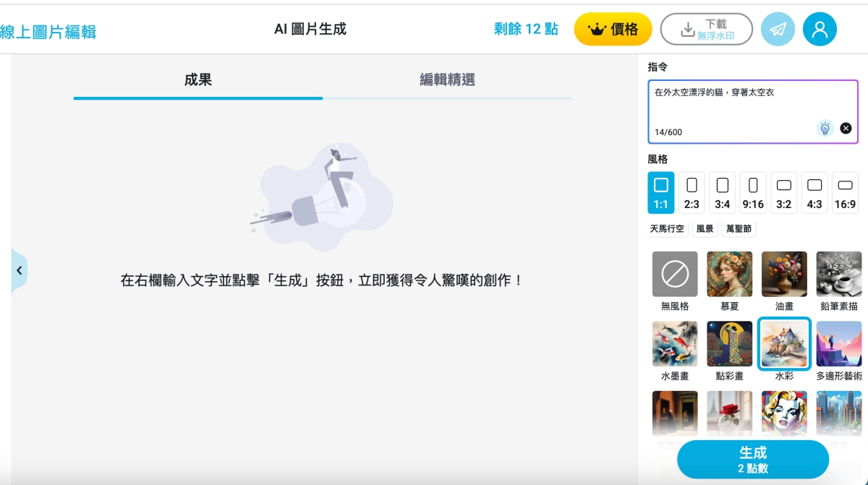The width and height of the screenshot is (868, 485).
Task: Select the 1:1 aspect ratio
Action: [661, 193]
